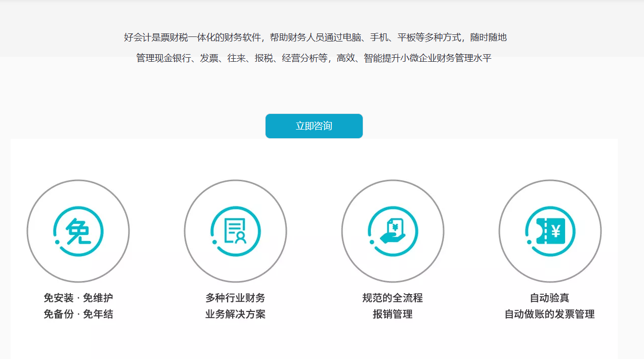Screen dimensions: 644x359
Task: Click the yen ticket invoice management icon
Action: point(550,231)
